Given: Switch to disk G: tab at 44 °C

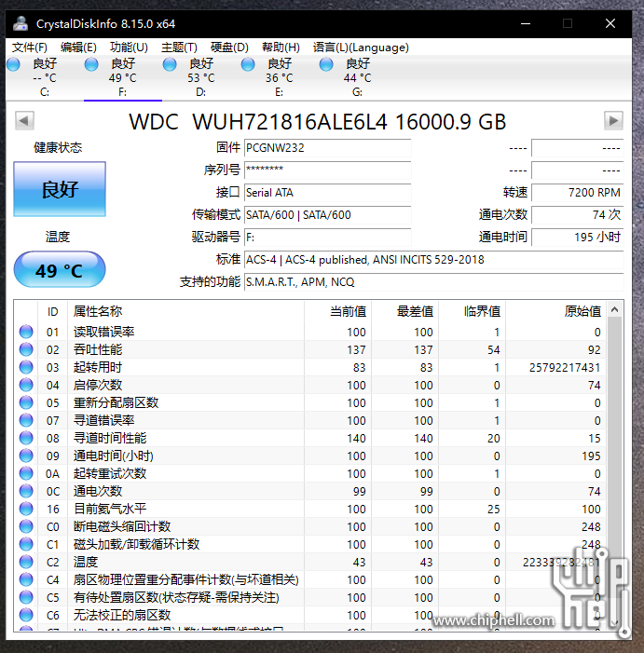Looking at the screenshot, I should (357, 77).
